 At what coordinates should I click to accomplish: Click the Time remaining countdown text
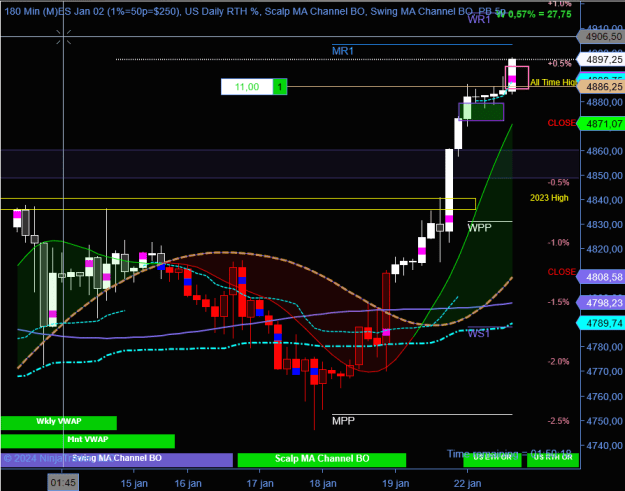509,454
